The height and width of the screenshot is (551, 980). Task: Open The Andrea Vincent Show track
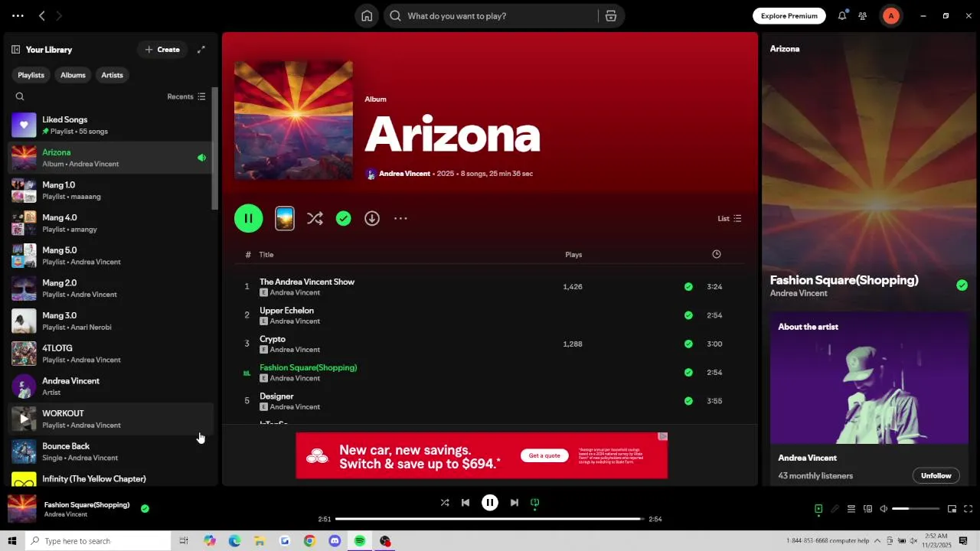click(307, 282)
